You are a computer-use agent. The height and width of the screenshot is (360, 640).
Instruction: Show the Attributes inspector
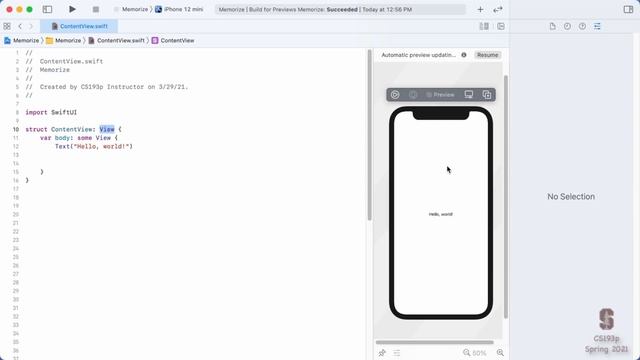pyautogui.click(x=597, y=26)
